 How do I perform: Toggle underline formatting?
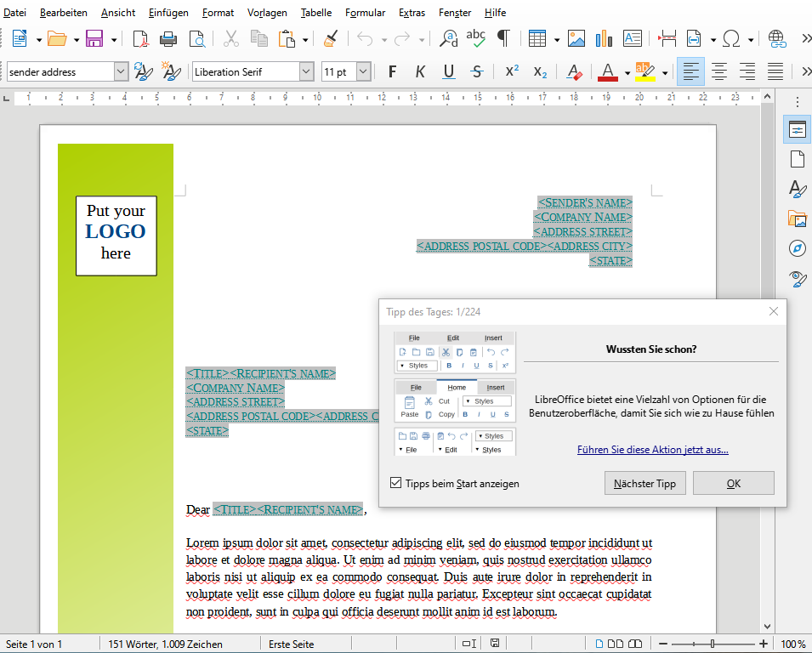[449, 72]
